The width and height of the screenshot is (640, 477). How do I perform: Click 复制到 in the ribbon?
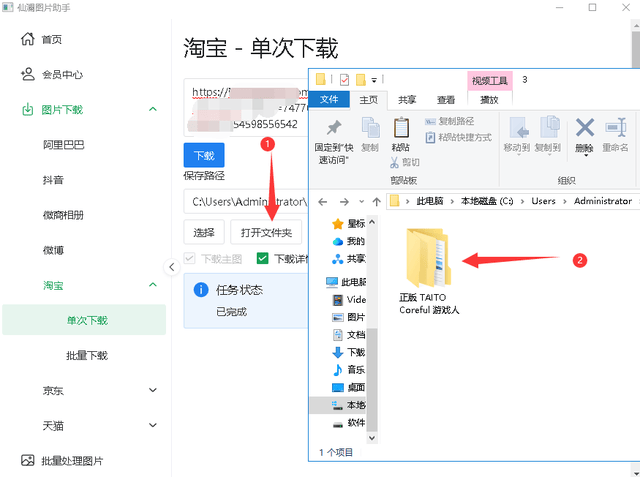point(548,136)
